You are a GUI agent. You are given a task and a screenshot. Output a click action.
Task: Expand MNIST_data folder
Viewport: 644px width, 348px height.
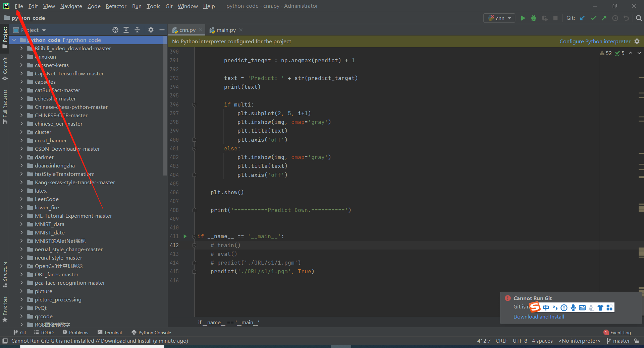tap(21, 224)
